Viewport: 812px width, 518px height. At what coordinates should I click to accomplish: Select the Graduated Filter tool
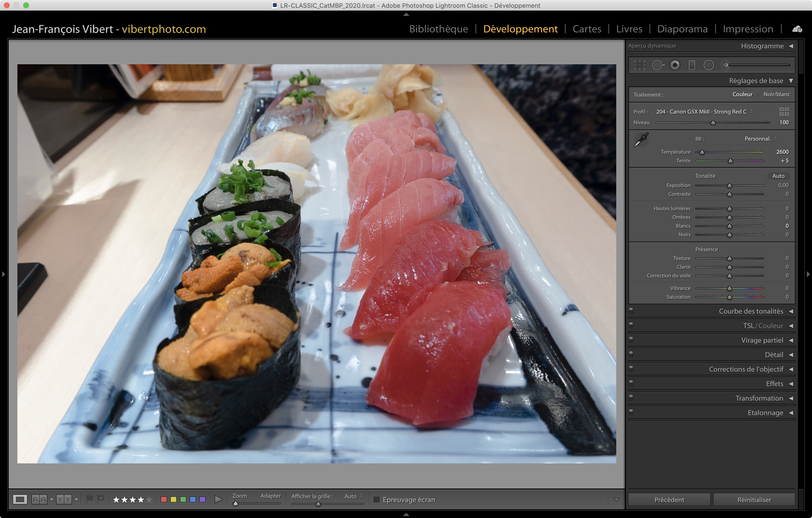[x=692, y=65]
